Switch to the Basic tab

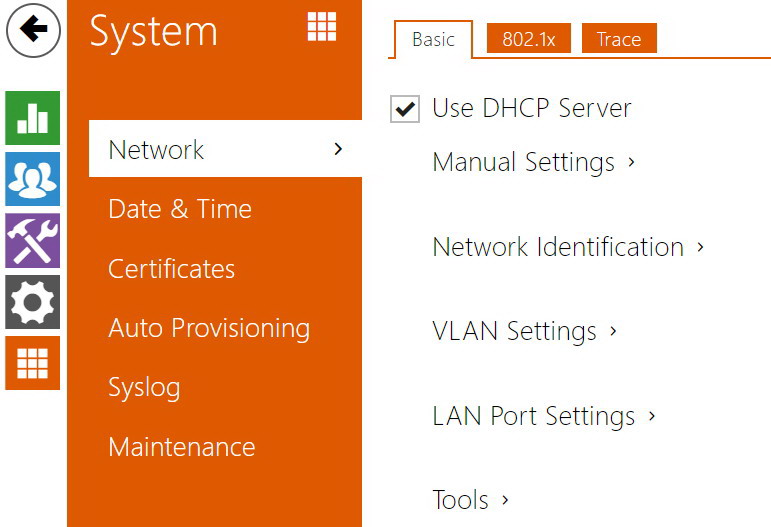pos(433,39)
